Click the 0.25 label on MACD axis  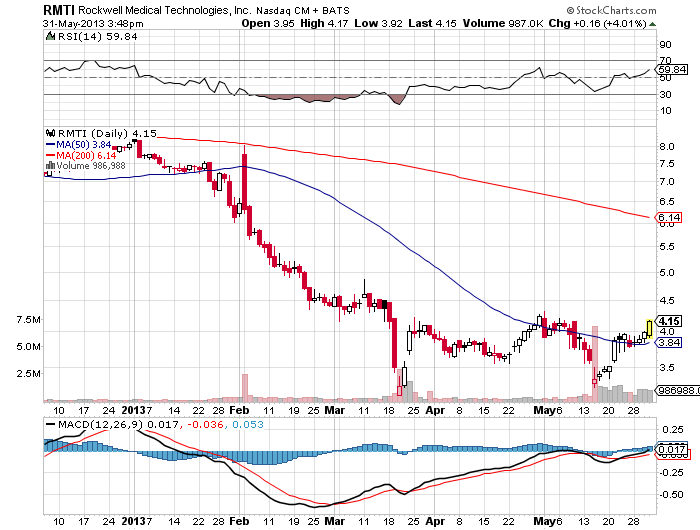point(673,430)
